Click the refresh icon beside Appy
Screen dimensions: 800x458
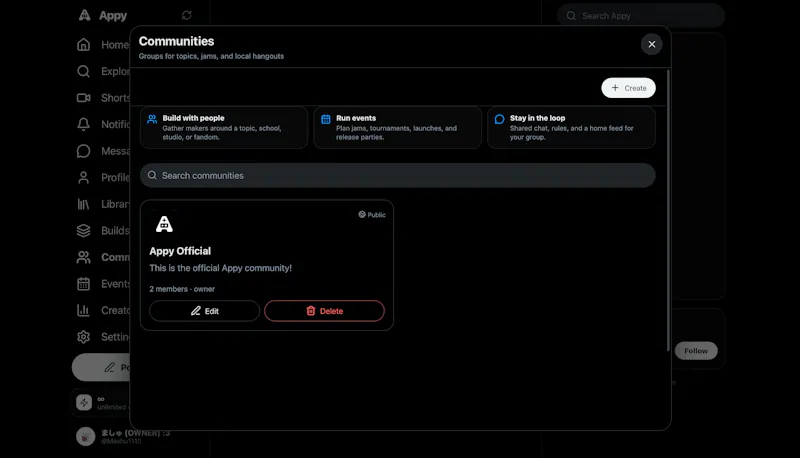(187, 15)
